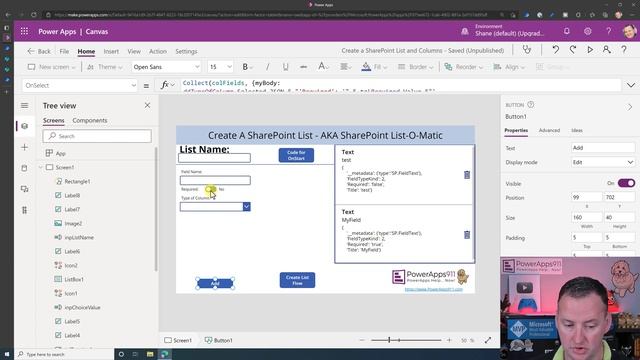
Task: Collapse the Screen1 tree node
Action: (x=41, y=167)
